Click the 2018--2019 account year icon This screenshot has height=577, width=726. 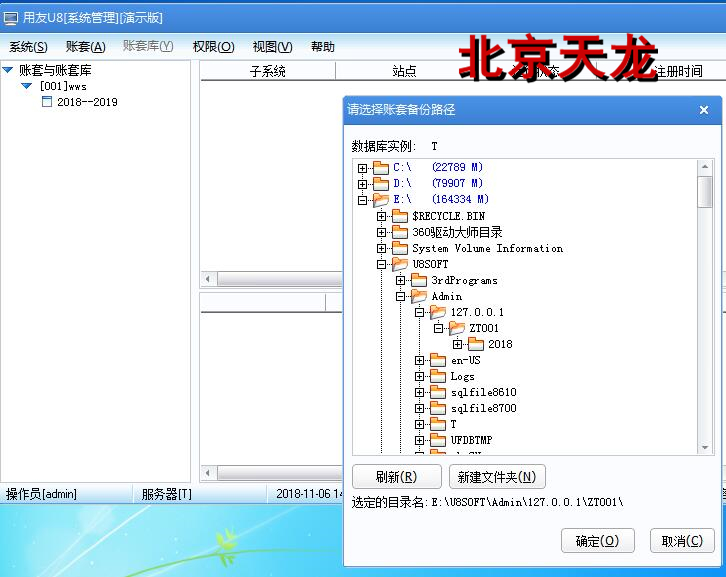coord(47,101)
